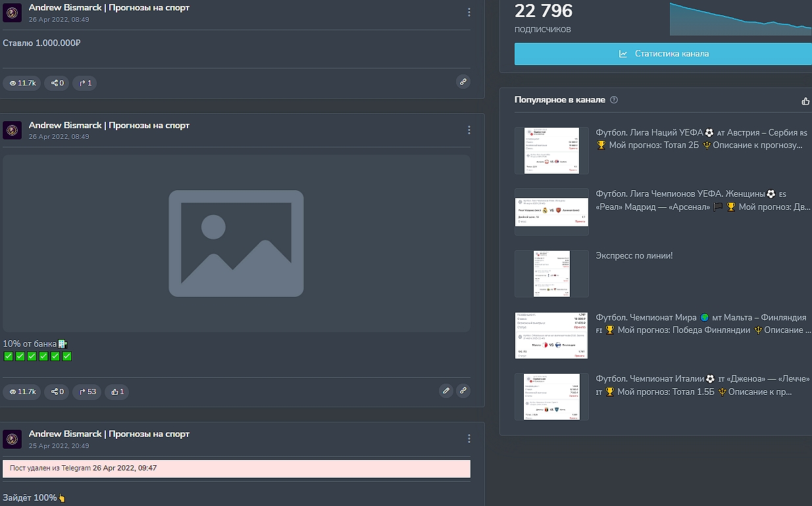This screenshot has width=812, height=506.
Task: Click the shares counter on the '10% от банка' post
Action: click(x=57, y=392)
